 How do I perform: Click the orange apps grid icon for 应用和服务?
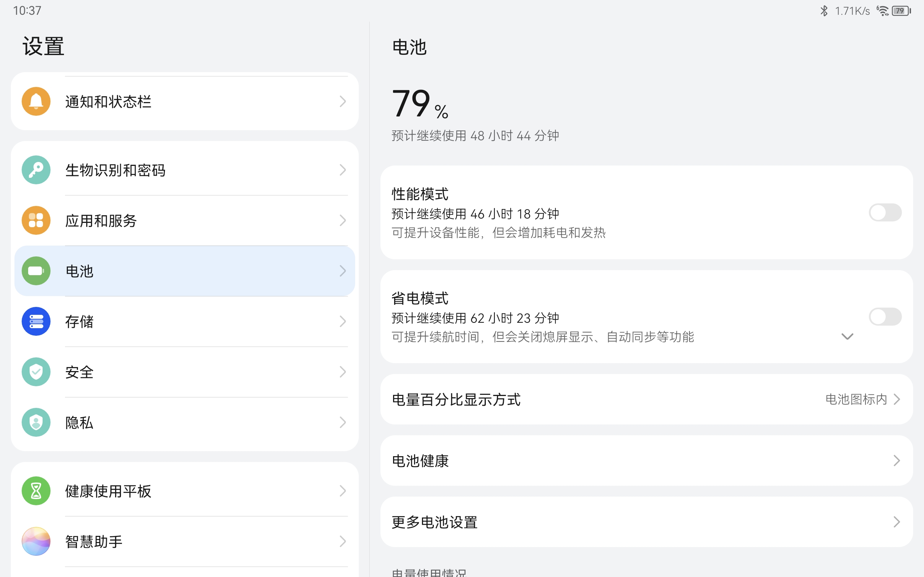[35, 220]
